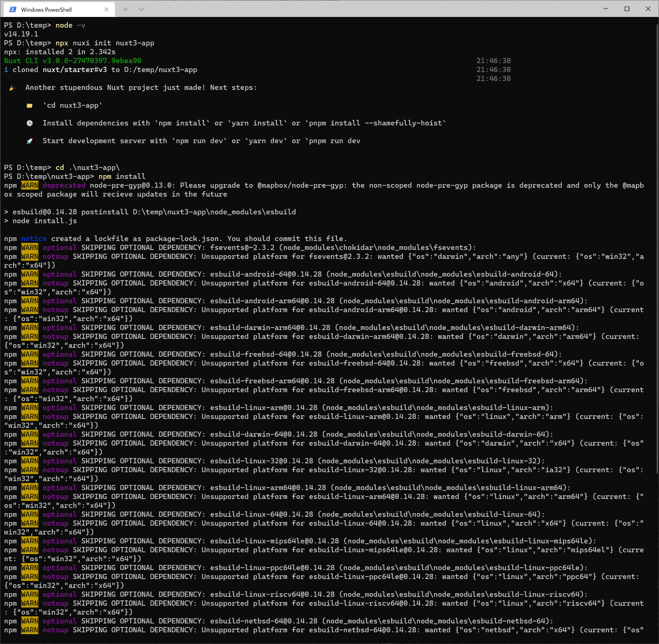This screenshot has width=659, height=644.
Task: Click the fsevents@~2.3.2 optional warning line
Action: [x=240, y=248]
